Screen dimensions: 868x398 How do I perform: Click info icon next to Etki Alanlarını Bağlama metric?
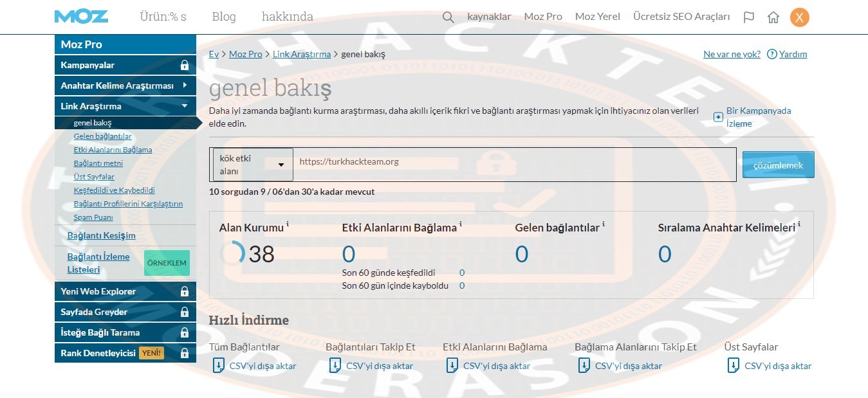pyautogui.click(x=461, y=224)
